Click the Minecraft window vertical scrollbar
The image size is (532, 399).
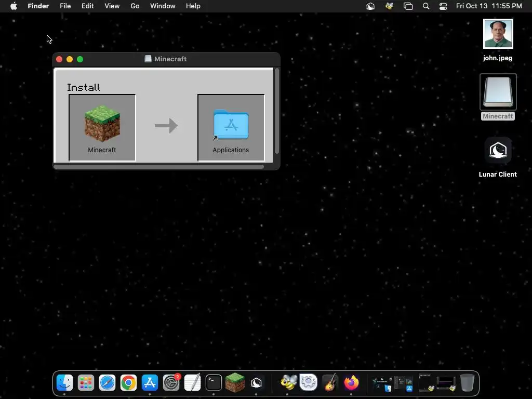(277, 111)
